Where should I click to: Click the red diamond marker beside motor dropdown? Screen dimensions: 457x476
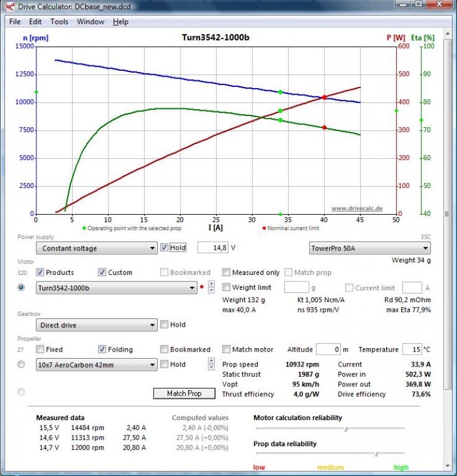[202, 288]
